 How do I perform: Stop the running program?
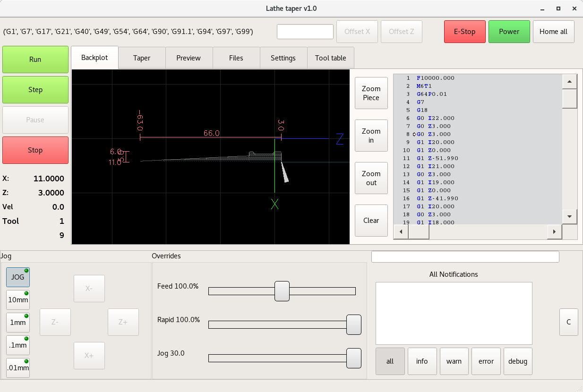pos(35,150)
